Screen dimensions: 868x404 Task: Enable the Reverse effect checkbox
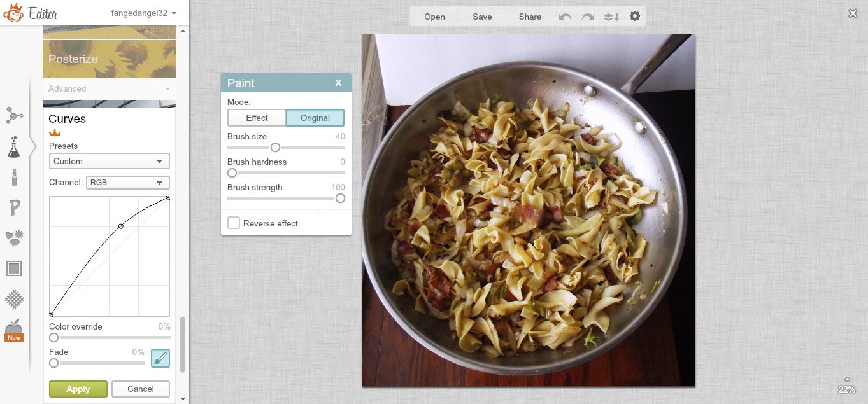point(234,223)
